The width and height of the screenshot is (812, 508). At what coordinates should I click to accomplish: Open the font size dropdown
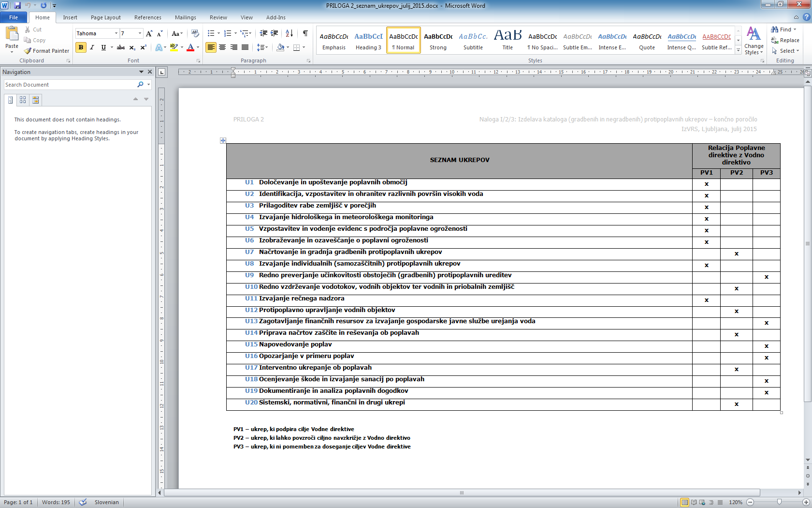click(x=140, y=33)
